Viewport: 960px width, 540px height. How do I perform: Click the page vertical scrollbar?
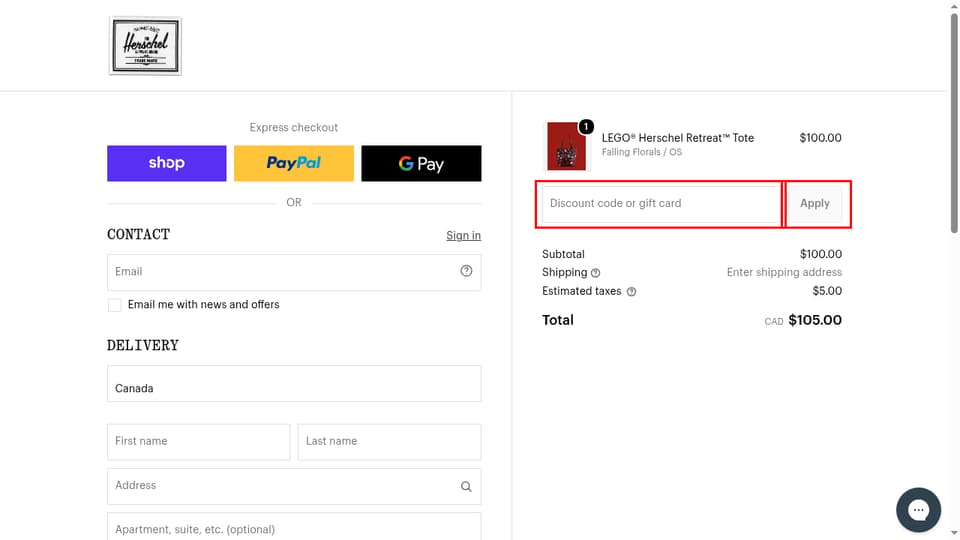point(954,122)
